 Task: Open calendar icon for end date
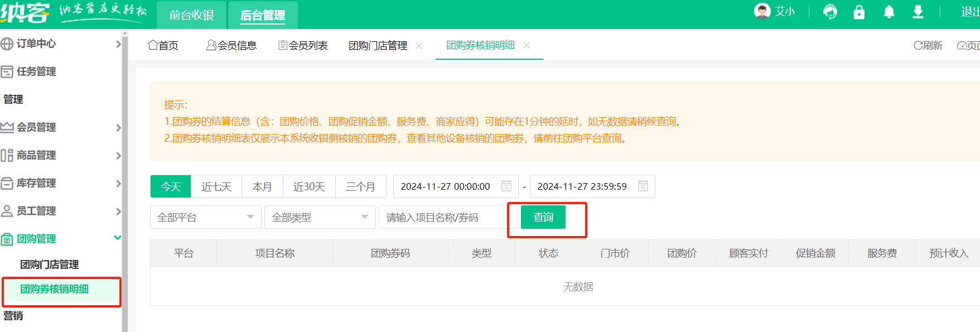(643, 186)
